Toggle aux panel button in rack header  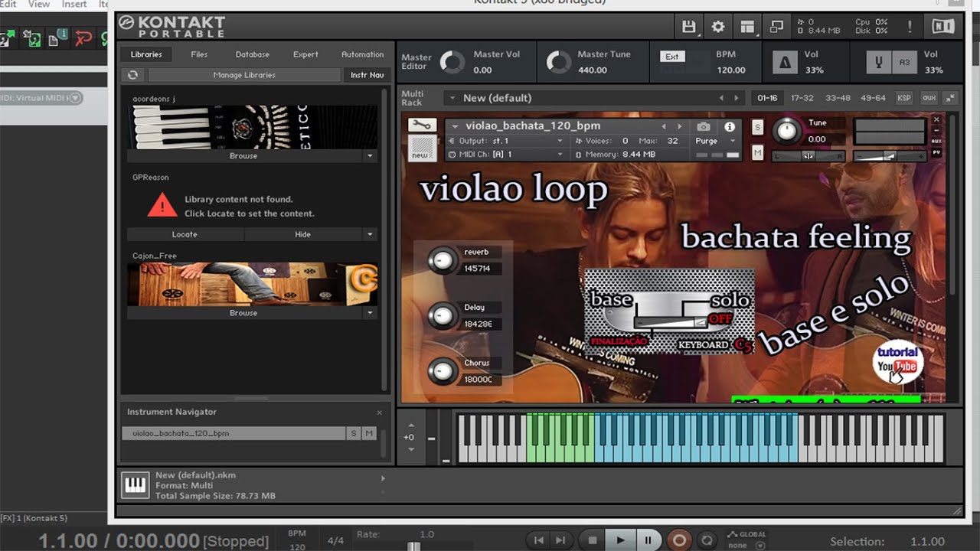pyautogui.click(x=929, y=98)
